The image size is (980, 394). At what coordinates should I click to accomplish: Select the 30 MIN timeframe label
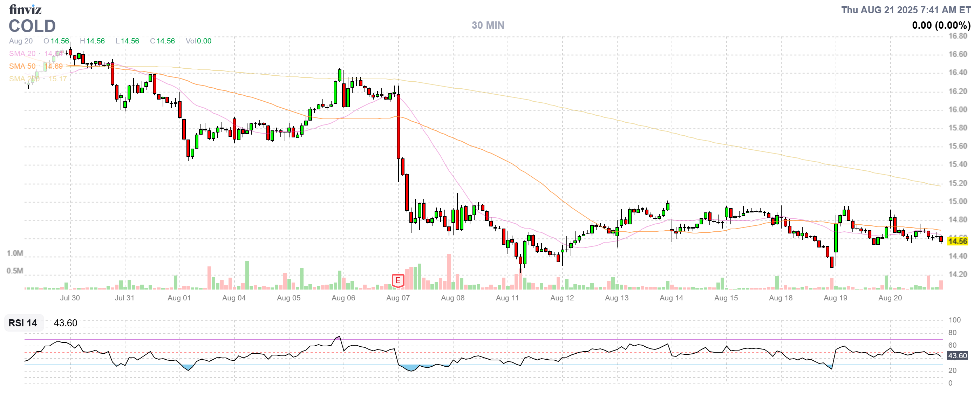tap(488, 25)
